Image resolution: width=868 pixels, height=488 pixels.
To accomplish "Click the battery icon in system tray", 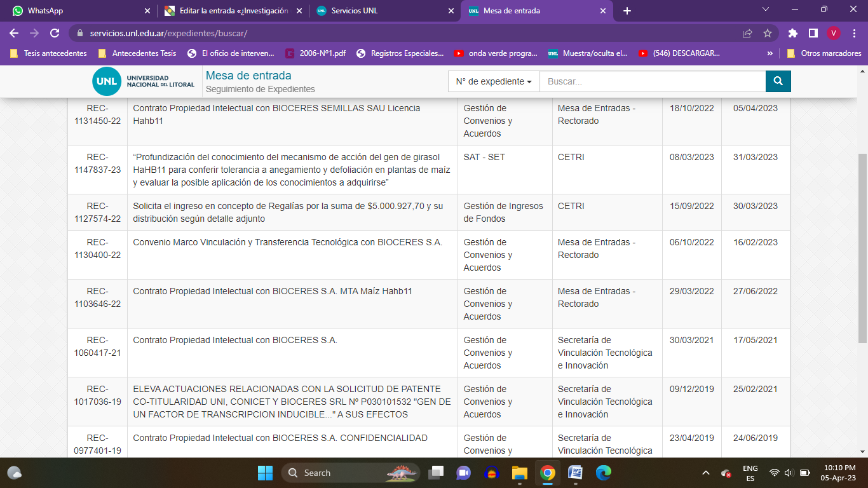I will click(x=804, y=473).
